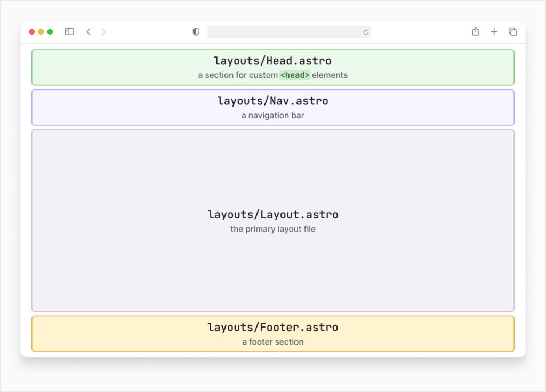This screenshot has width=546, height=392.
Task: Click the sidebar toggle icon in browser toolbar
Action: coord(69,31)
